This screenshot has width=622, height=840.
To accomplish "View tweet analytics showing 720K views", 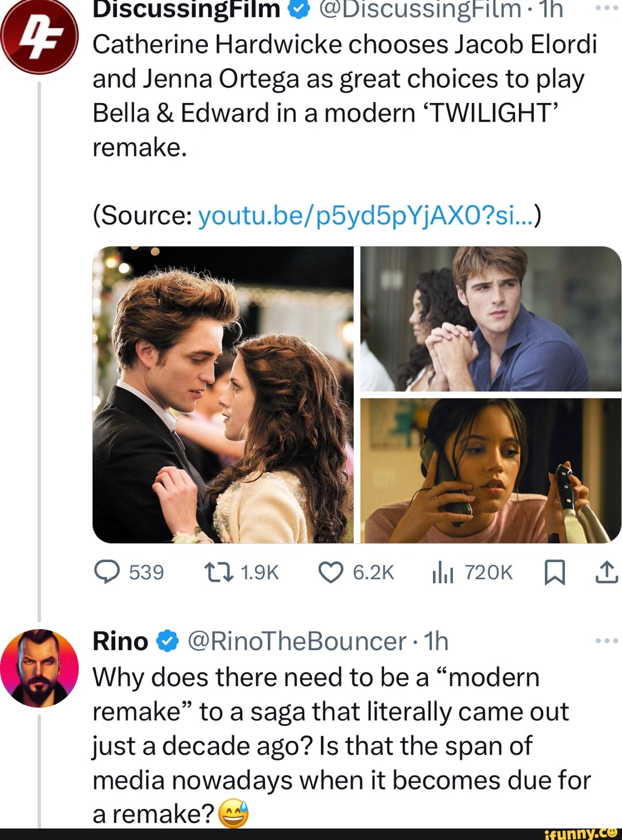I will (443, 572).
